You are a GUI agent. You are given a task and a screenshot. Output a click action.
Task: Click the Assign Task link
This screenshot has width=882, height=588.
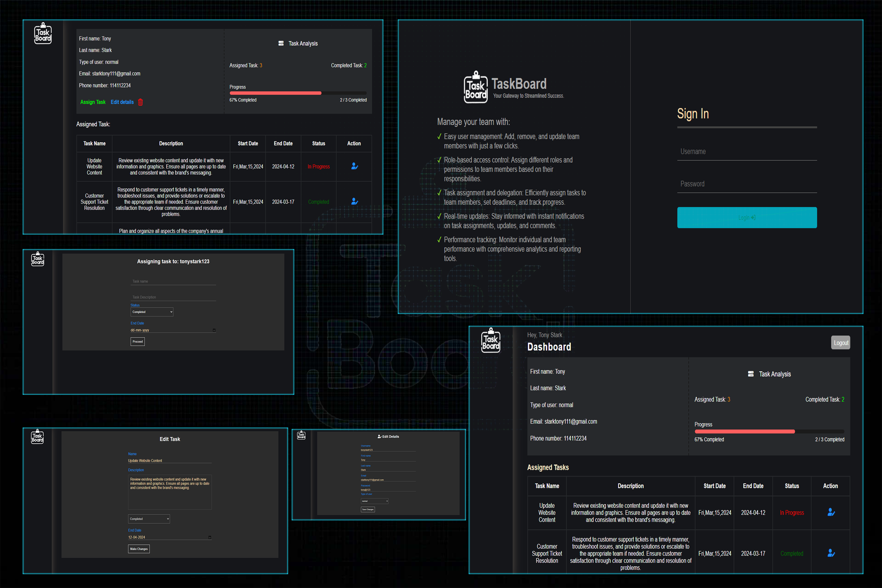[x=93, y=102]
